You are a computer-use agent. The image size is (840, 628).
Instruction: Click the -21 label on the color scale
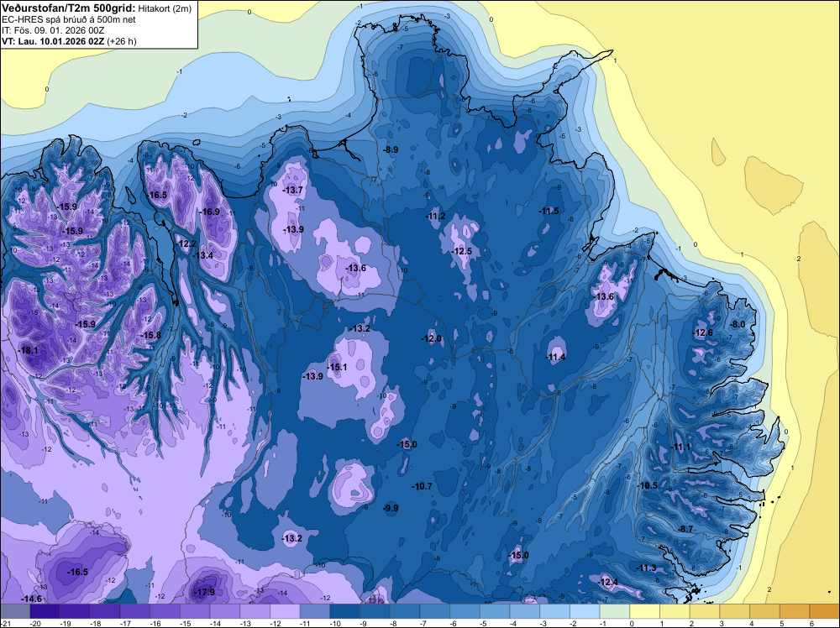(5, 623)
